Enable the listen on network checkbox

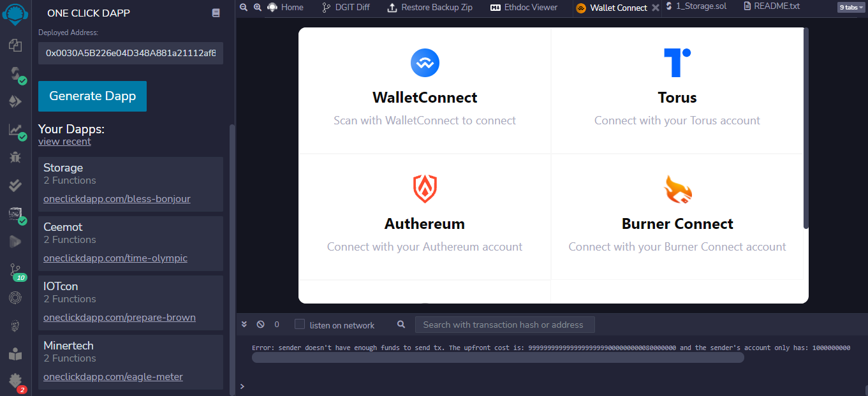[300, 325]
